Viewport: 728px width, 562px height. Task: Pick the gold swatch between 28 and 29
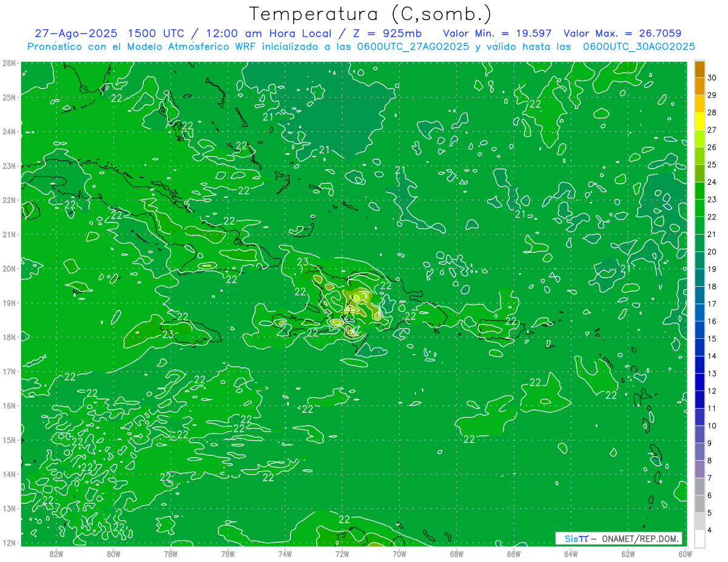point(699,104)
